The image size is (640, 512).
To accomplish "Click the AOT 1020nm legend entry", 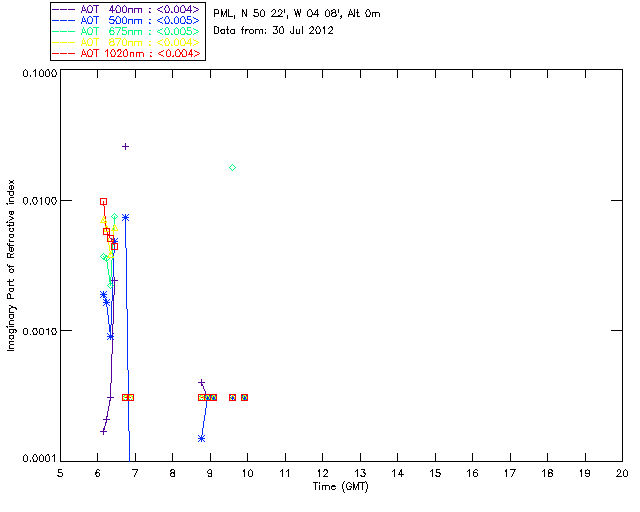I will [127, 53].
